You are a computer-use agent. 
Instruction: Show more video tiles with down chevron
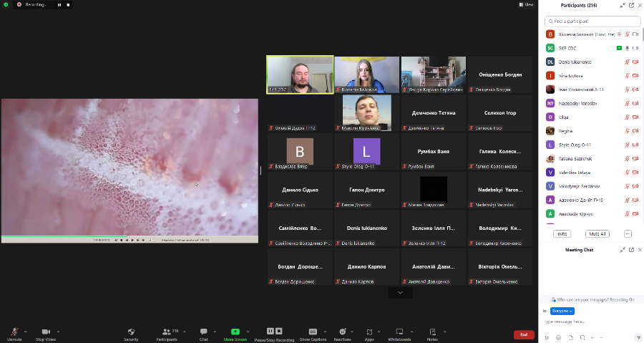400,292
